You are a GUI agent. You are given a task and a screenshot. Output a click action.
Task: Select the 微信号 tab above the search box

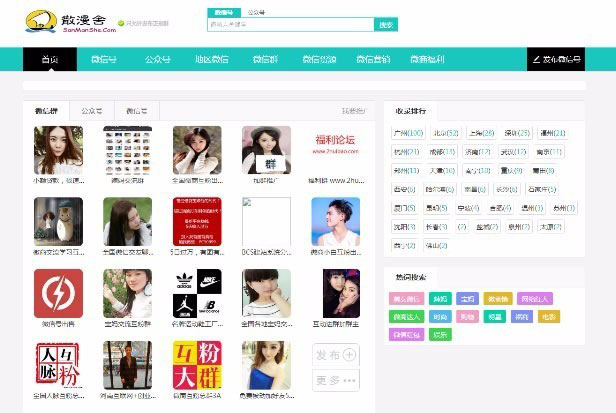pos(224,13)
